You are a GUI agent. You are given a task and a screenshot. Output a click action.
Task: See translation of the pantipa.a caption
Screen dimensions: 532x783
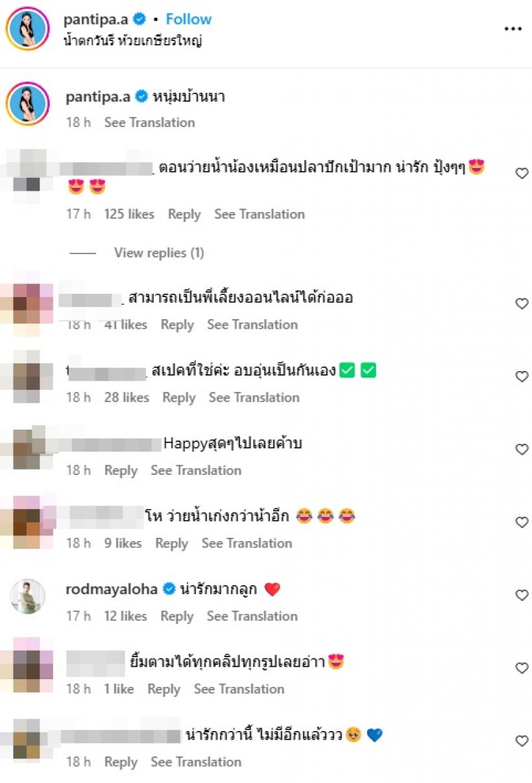point(149,122)
